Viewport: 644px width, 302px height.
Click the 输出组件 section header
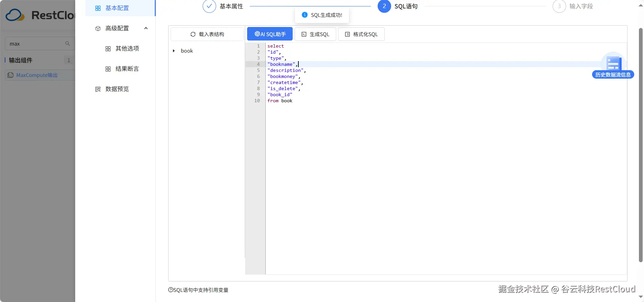tap(21, 60)
